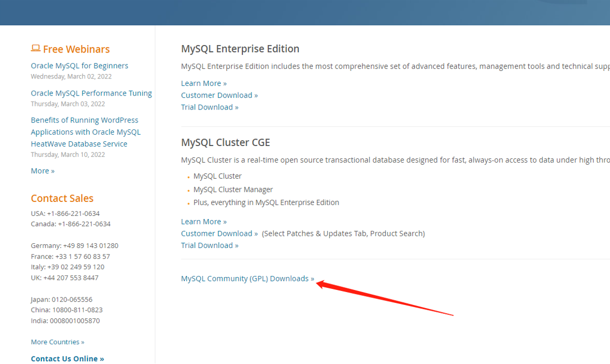
Task: Click More under Free Webinars
Action: coord(43,171)
